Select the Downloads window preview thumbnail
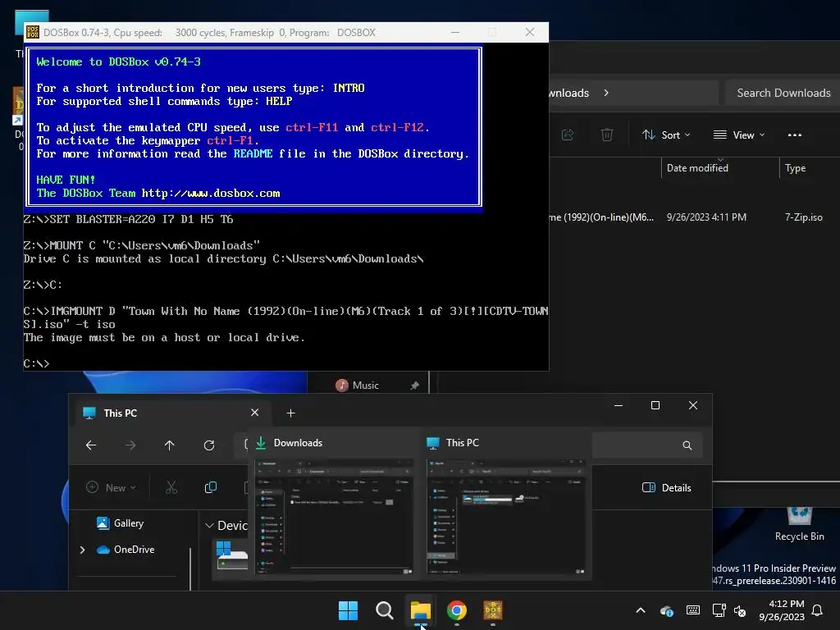840x630 pixels. pos(334,517)
